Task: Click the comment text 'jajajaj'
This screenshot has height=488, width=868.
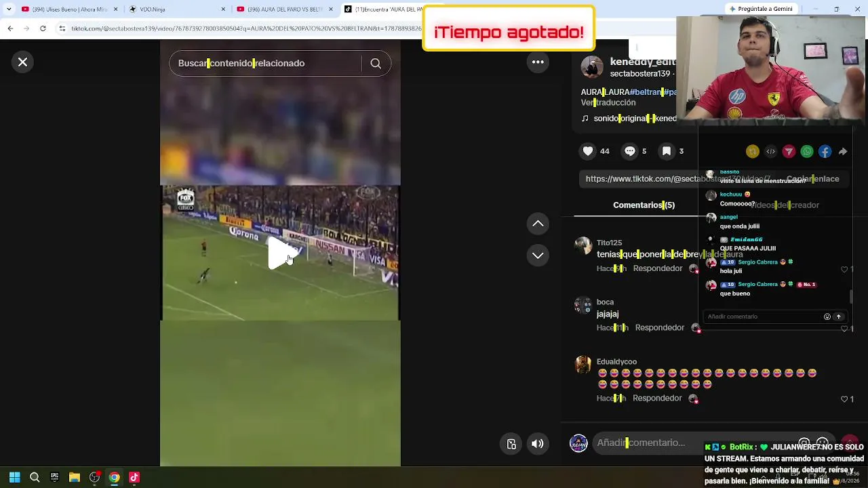Action: 608,314
